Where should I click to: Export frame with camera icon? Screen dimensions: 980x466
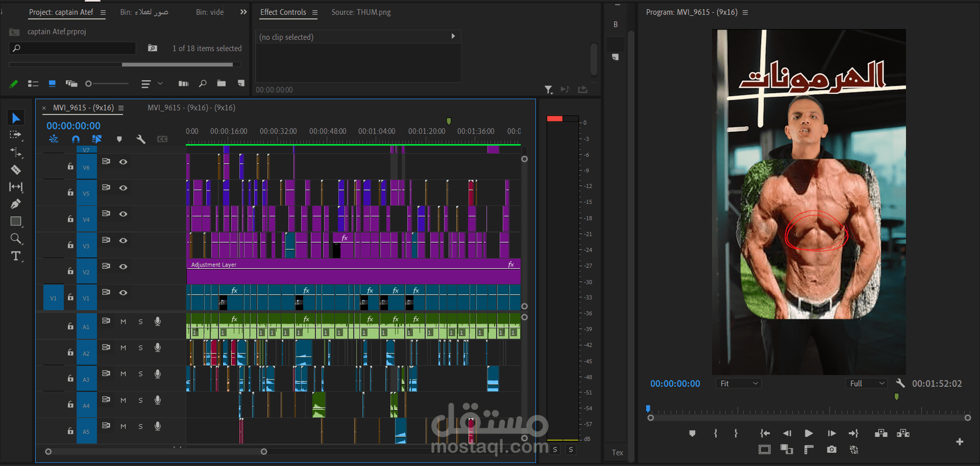click(831, 450)
